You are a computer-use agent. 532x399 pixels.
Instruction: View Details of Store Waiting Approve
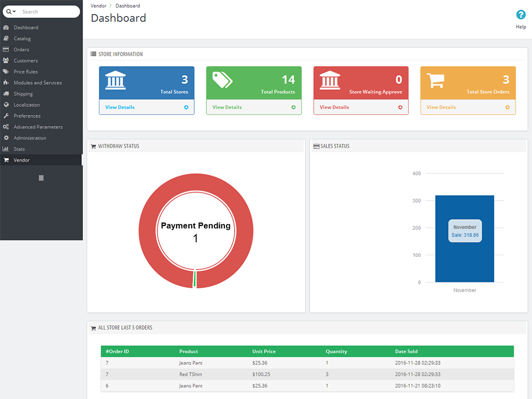(334, 107)
